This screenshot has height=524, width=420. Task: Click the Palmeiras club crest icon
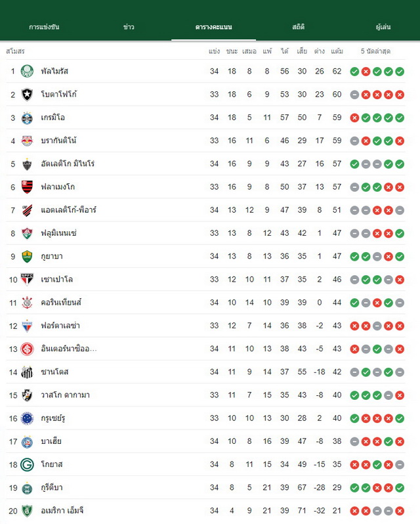coord(27,71)
